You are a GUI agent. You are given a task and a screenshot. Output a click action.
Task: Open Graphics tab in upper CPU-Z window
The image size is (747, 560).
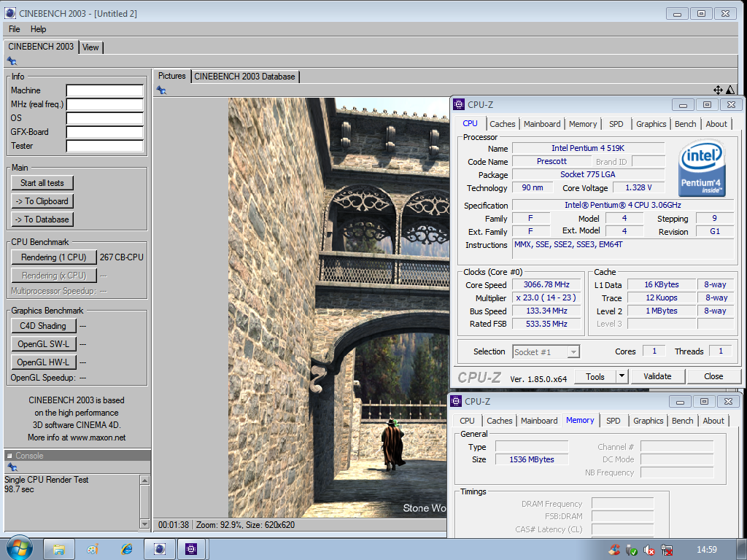(x=651, y=124)
